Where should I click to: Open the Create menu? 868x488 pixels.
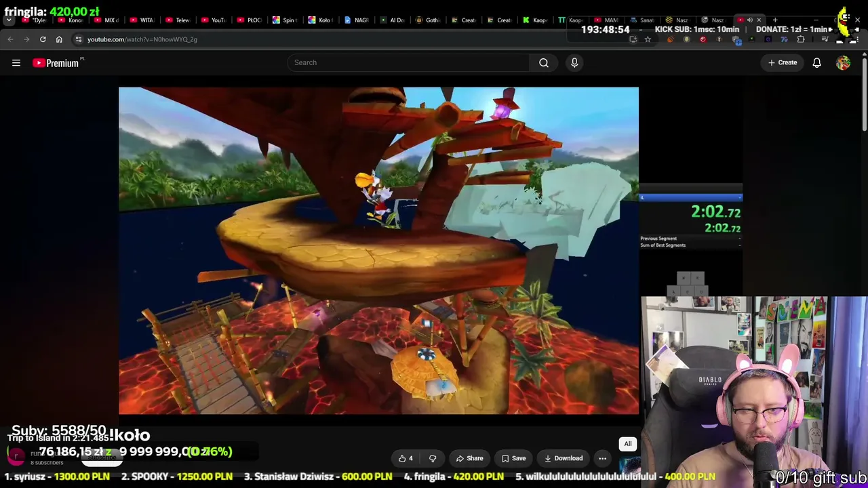tap(783, 63)
